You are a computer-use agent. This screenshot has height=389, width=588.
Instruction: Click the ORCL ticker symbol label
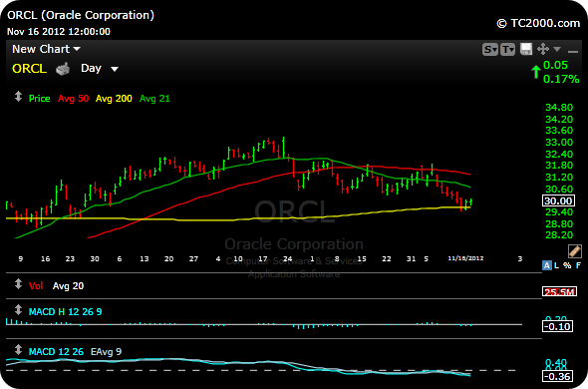(x=29, y=69)
